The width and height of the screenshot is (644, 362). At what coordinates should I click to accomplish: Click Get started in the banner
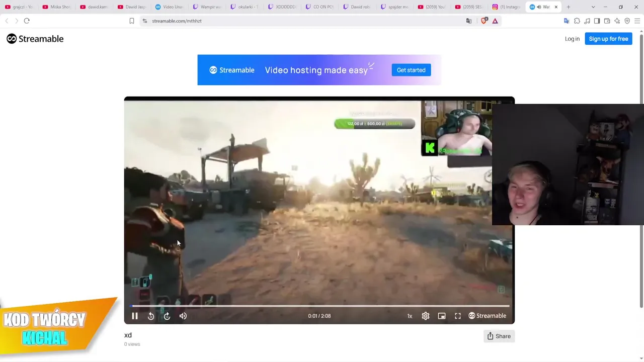point(411,70)
